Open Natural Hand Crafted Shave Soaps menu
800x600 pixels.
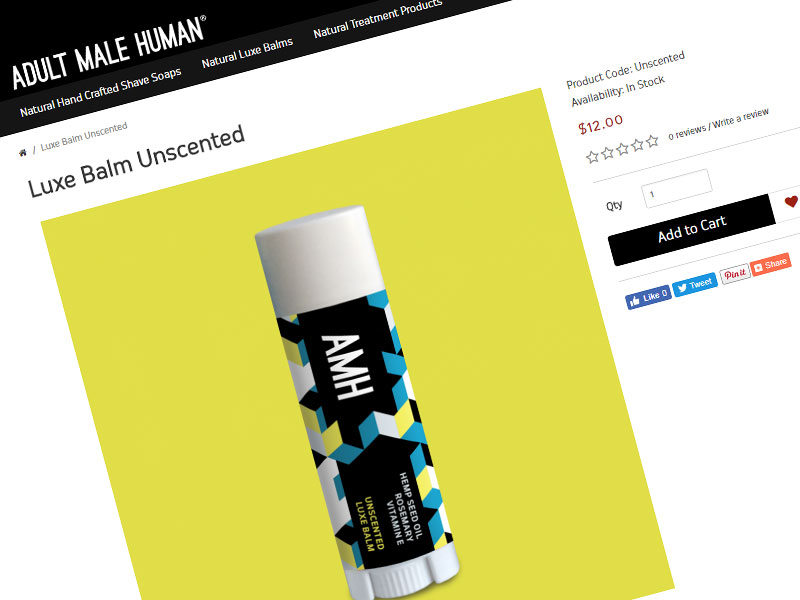point(101,91)
